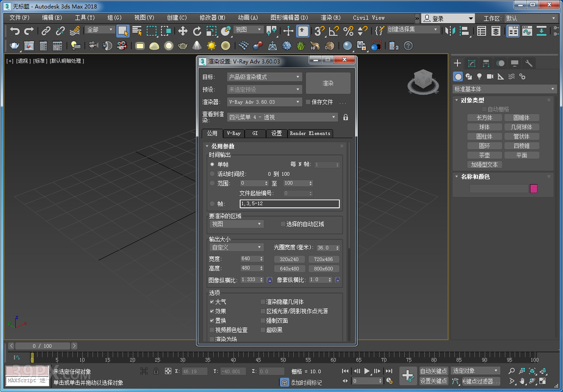563x392 pixels.
Task: Click the 渲染 button
Action: point(328,83)
